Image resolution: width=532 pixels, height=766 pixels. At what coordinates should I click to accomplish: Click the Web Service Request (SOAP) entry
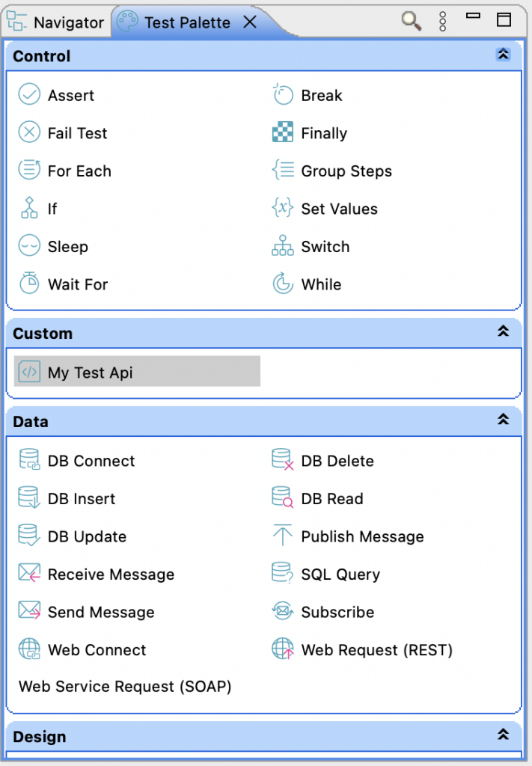125,687
